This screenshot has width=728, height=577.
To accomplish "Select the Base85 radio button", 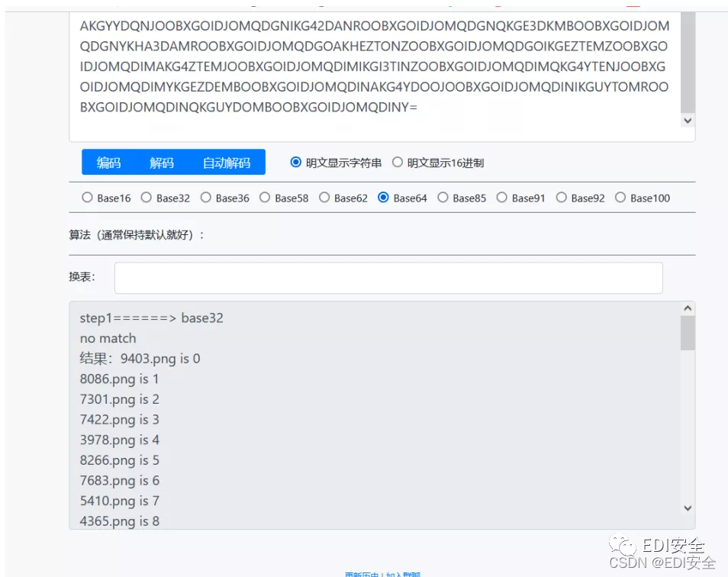I will tap(443, 198).
